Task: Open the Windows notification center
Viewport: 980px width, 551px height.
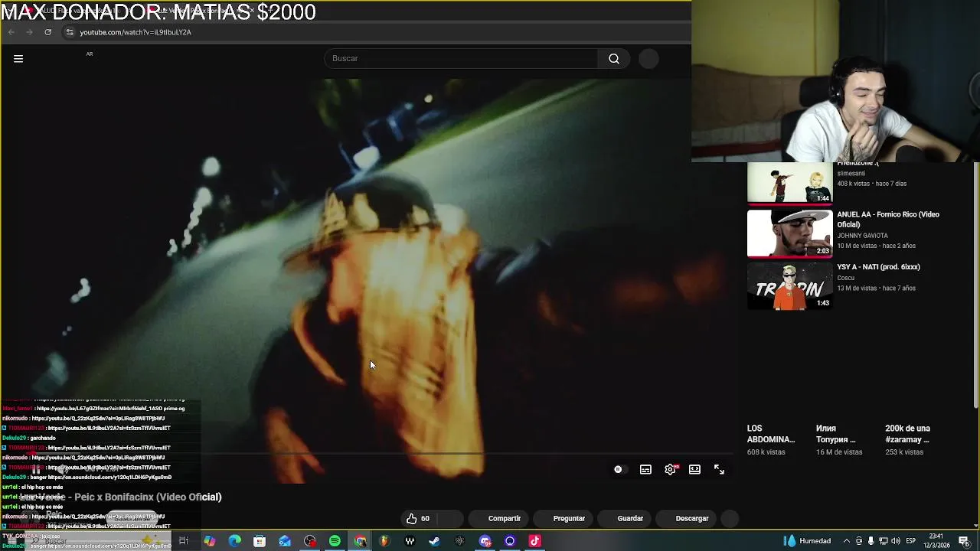Action: pos(963,541)
